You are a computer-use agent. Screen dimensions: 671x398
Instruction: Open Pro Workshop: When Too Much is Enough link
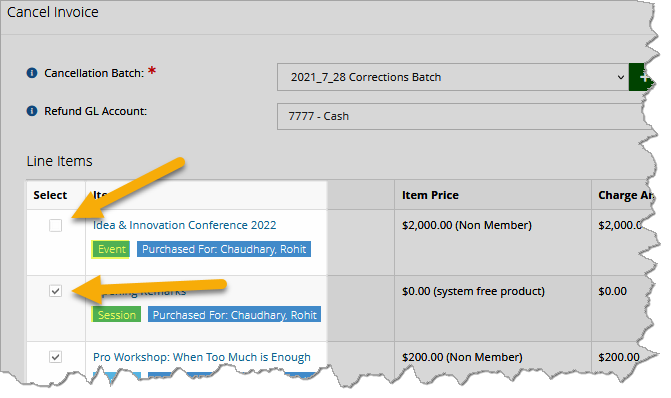click(202, 357)
